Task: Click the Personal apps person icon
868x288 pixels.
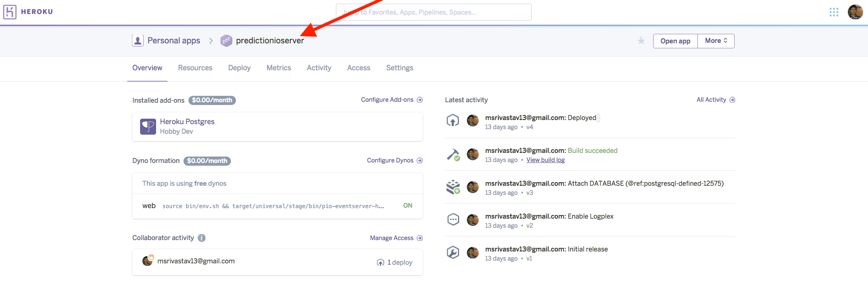Action: point(138,41)
